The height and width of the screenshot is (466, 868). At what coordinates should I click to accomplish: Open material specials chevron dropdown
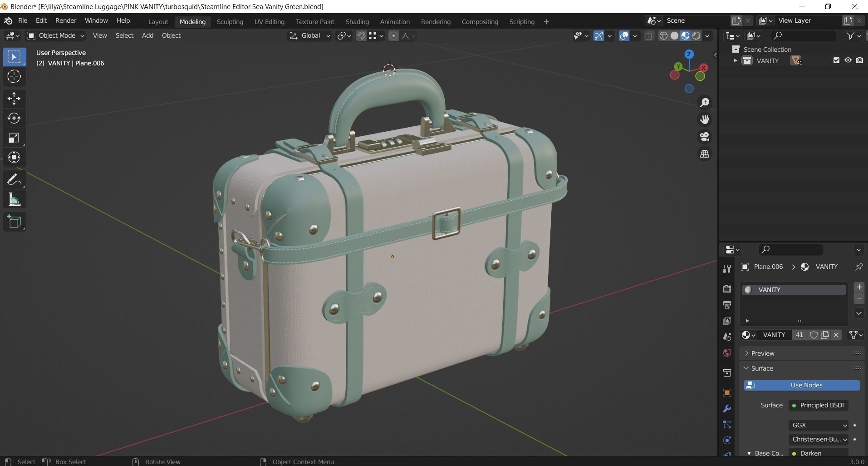point(859,313)
